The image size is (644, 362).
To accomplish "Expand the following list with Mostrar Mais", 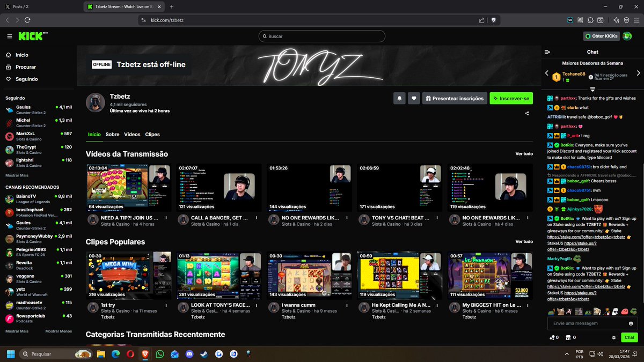I will (x=17, y=175).
